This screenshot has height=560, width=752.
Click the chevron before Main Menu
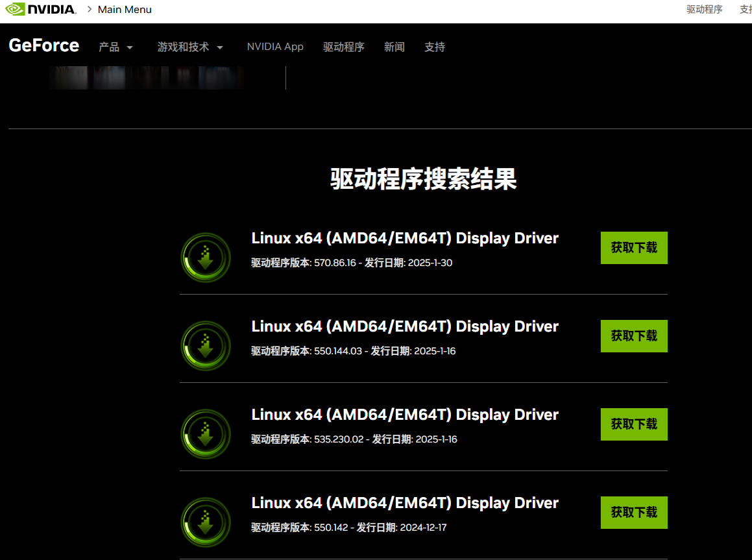(x=89, y=9)
